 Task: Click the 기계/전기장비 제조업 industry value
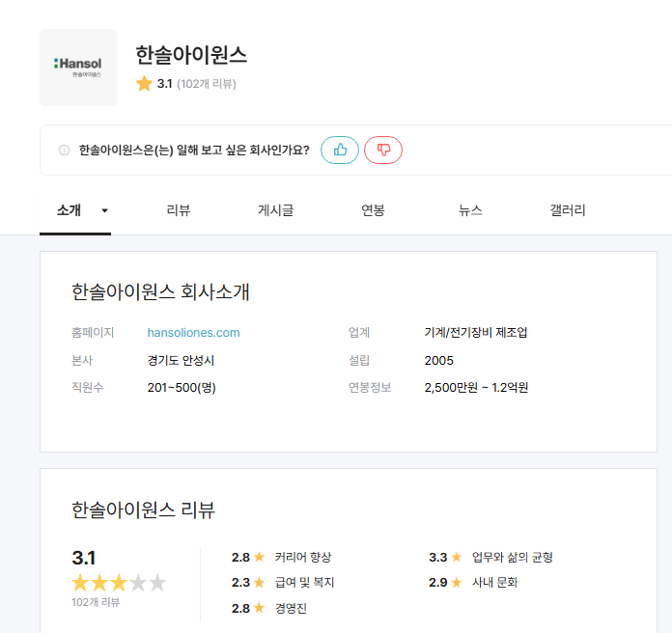click(476, 332)
